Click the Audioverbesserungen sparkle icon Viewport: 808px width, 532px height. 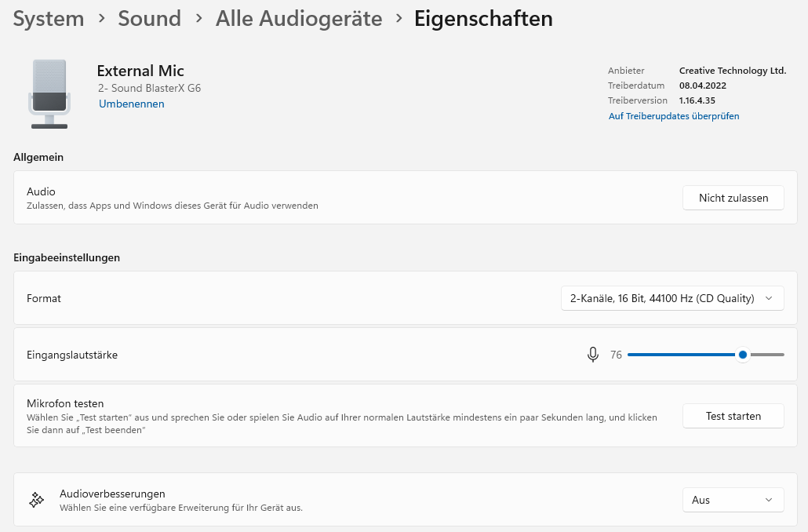tap(36, 500)
